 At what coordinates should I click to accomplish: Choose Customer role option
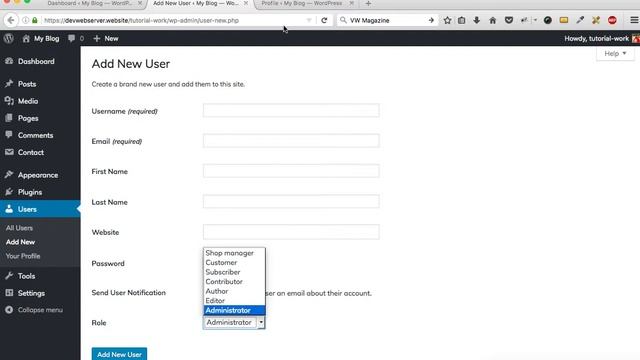[234, 262]
